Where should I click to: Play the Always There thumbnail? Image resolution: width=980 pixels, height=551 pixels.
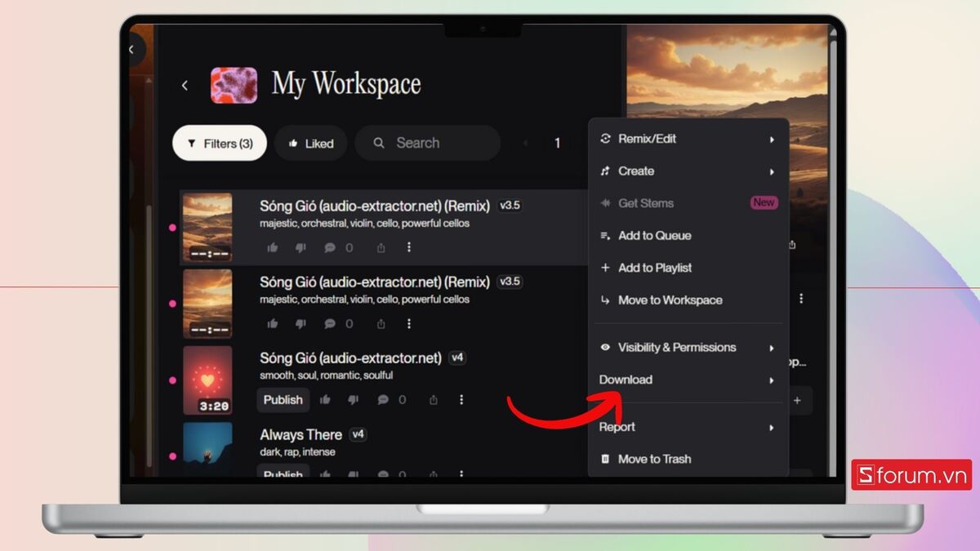[207, 448]
